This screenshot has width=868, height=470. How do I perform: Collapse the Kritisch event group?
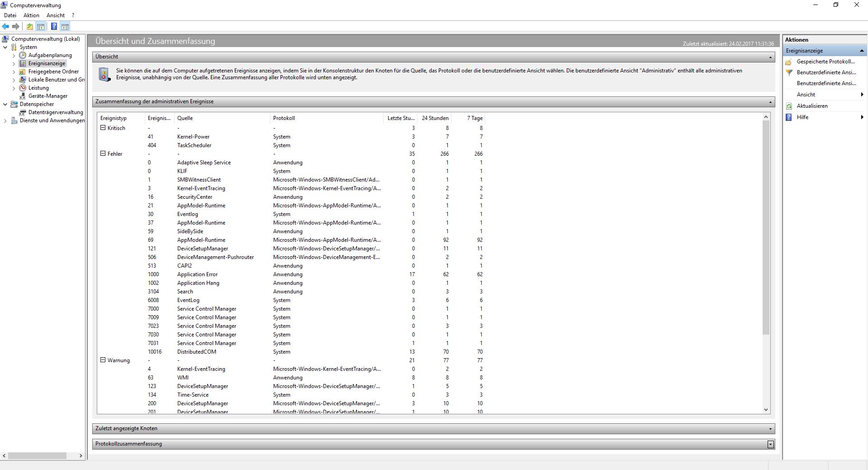(103, 128)
